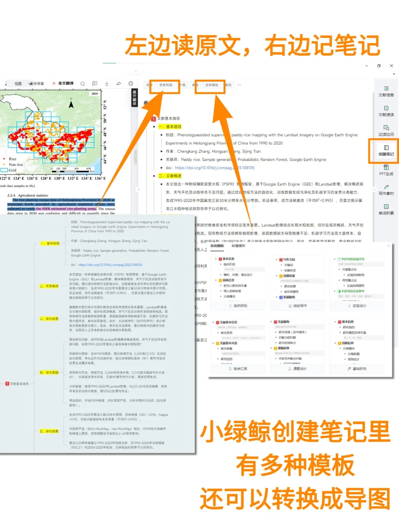
Task: Click the magnifier search icon in PDF toolbar
Action: point(82,83)
